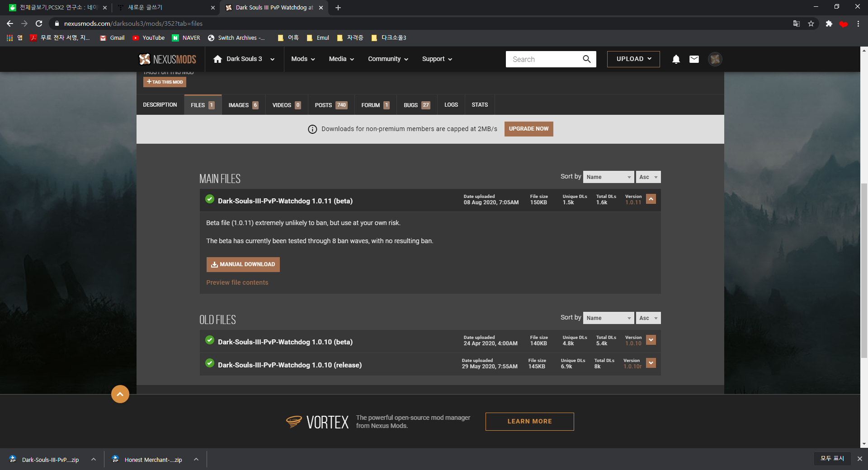Click into the Search input field

tap(542, 59)
